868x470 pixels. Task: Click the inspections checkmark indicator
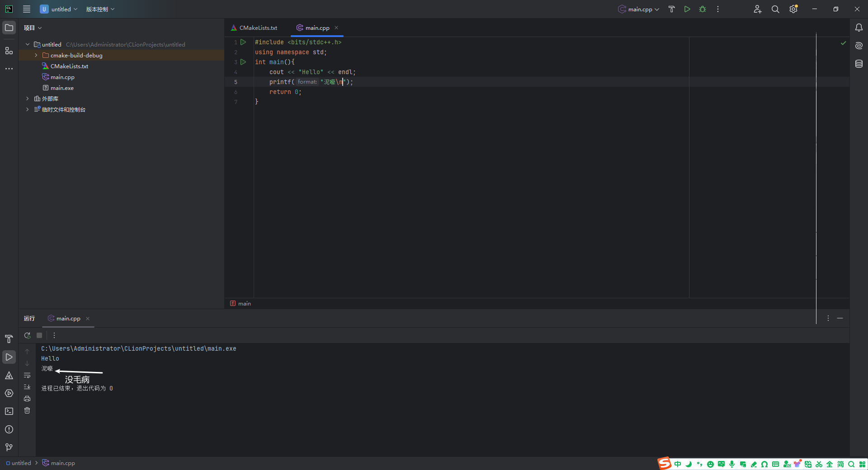click(843, 43)
